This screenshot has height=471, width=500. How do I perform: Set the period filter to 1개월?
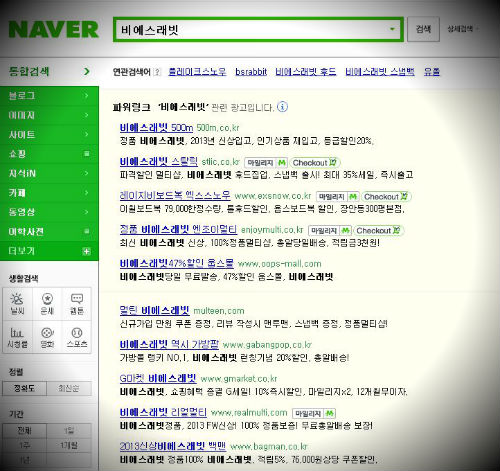click(x=69, y=445)
